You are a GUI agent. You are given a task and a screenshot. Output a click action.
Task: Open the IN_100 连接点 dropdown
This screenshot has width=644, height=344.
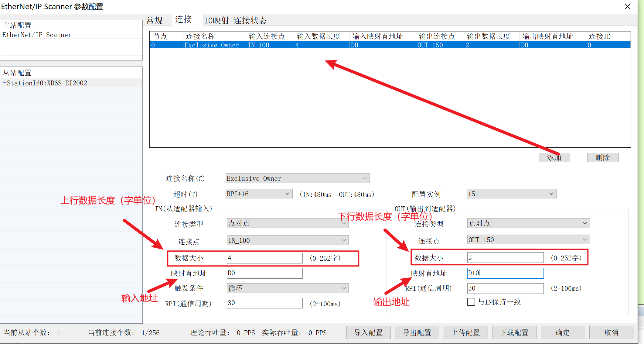287,240
